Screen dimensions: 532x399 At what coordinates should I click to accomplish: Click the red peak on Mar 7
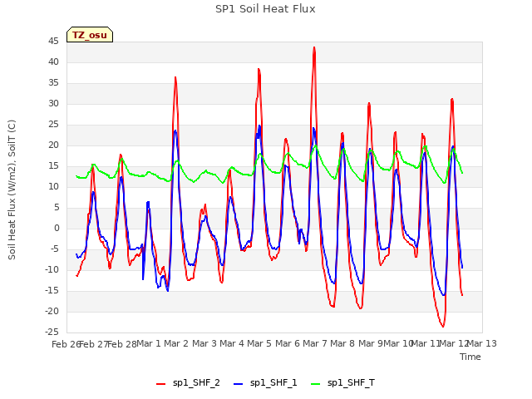[x=314, y=48]
